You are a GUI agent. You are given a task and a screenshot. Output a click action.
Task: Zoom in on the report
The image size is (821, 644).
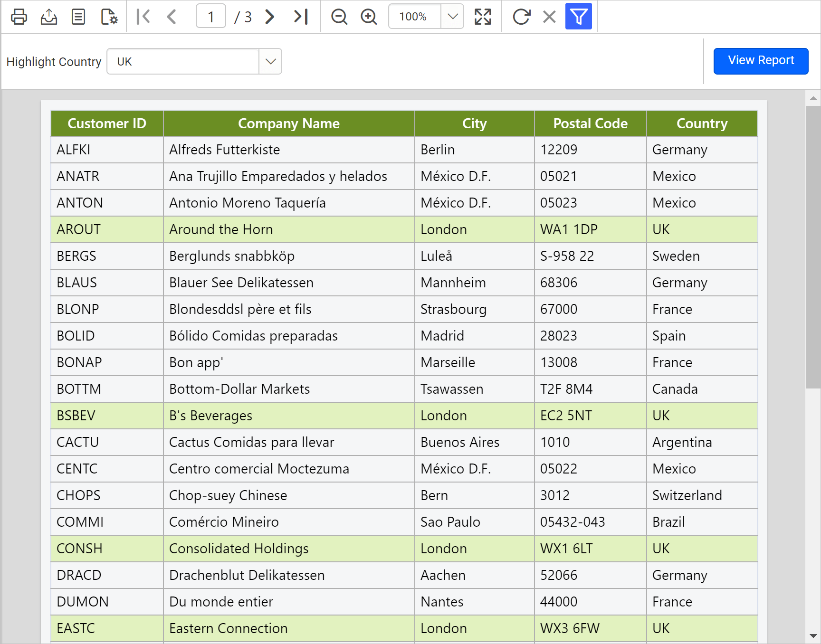[x=369, y=17]
